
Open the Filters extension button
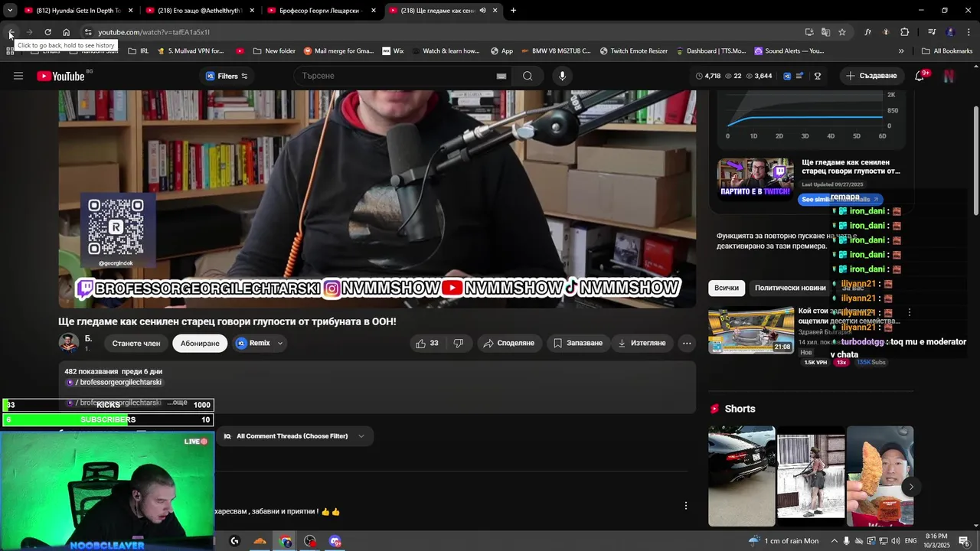coord(227,76)
